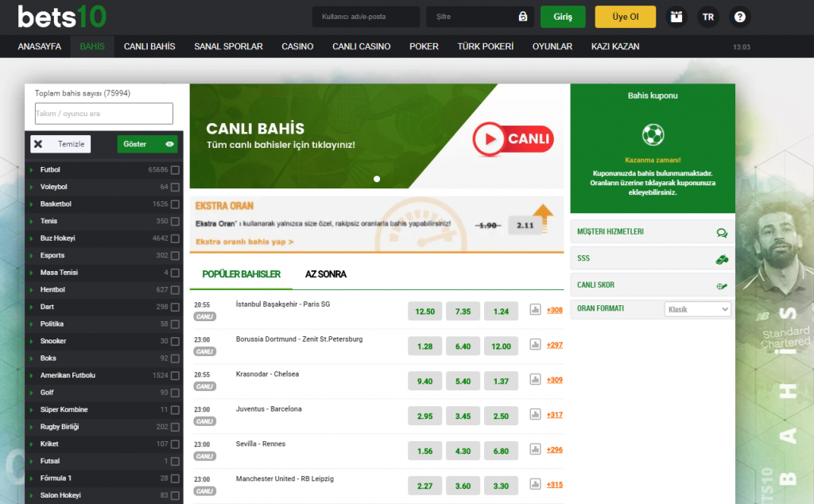The image size is (814, 504).
Task: Expand the Boks category arrow
Action: (x=31, y=359)
